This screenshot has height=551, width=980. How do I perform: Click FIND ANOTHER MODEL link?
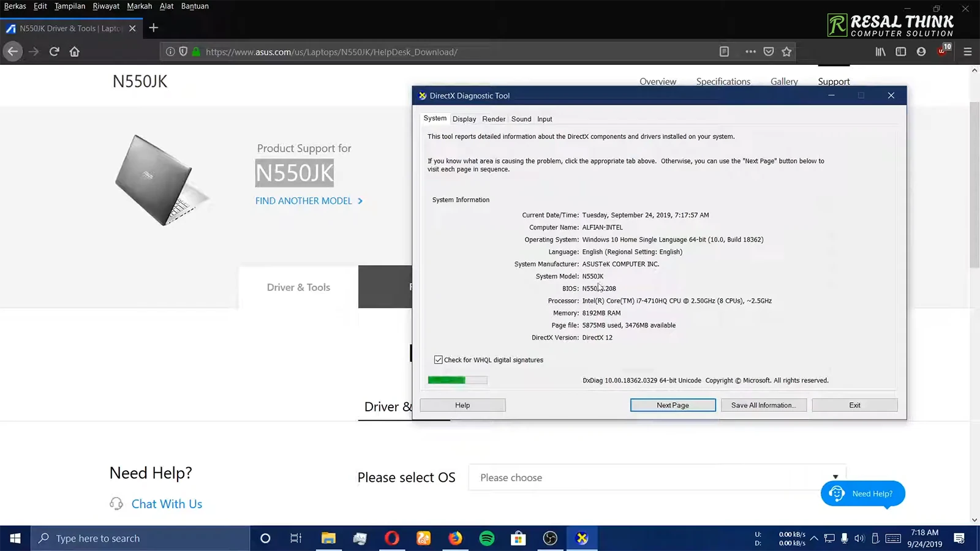[x=309, y=201]
